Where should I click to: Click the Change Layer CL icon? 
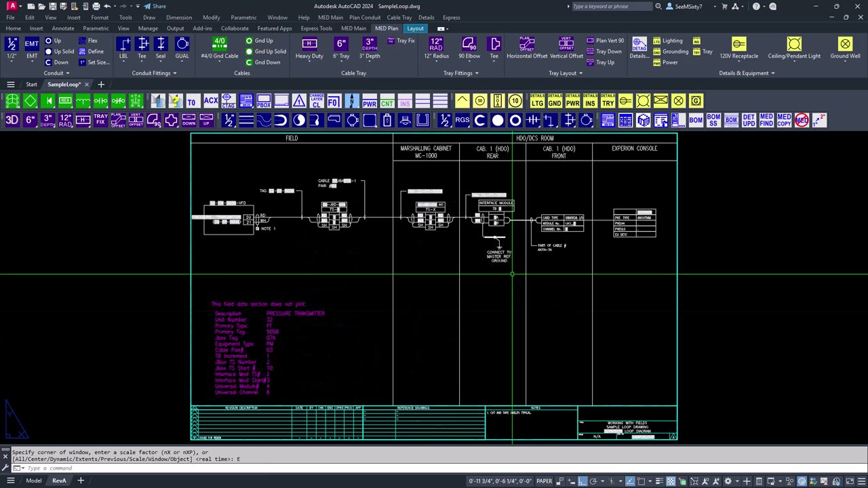coord(317,101)
